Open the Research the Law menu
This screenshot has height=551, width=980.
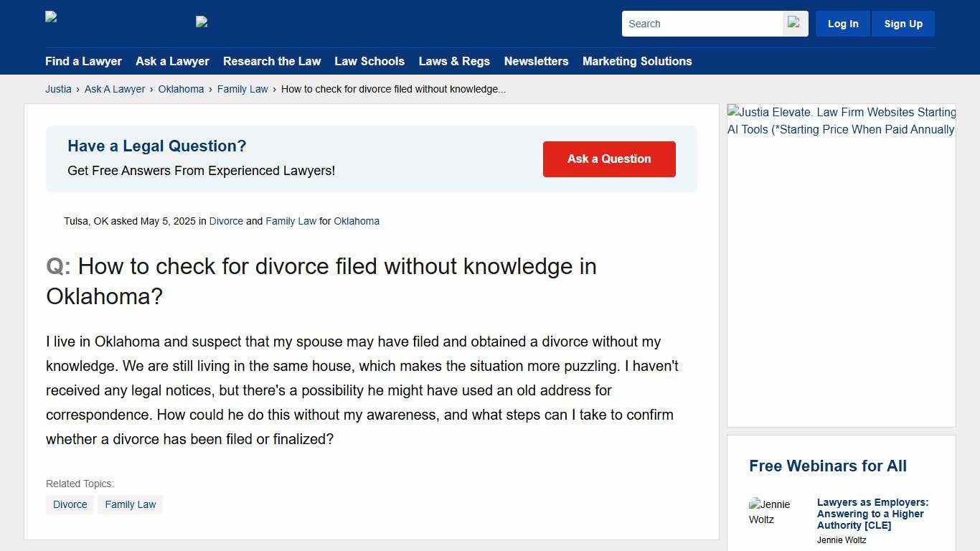(x=272, y=62)
